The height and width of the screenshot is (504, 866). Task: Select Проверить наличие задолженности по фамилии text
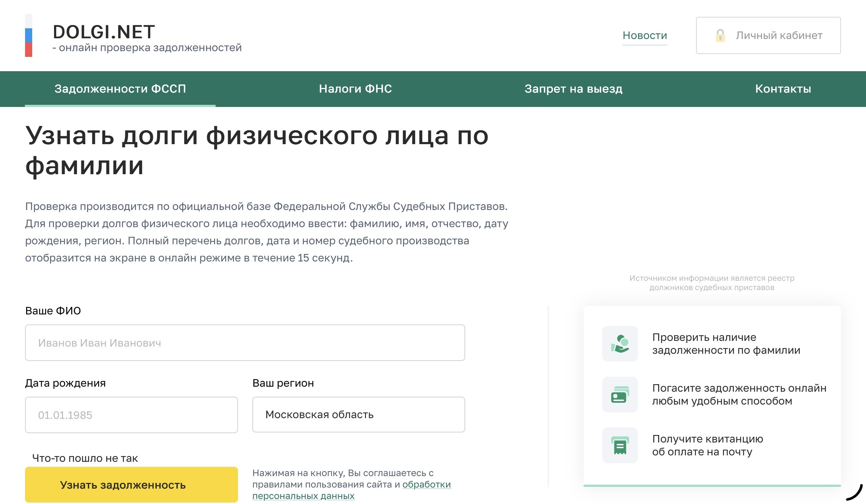(x=726, y=344)
